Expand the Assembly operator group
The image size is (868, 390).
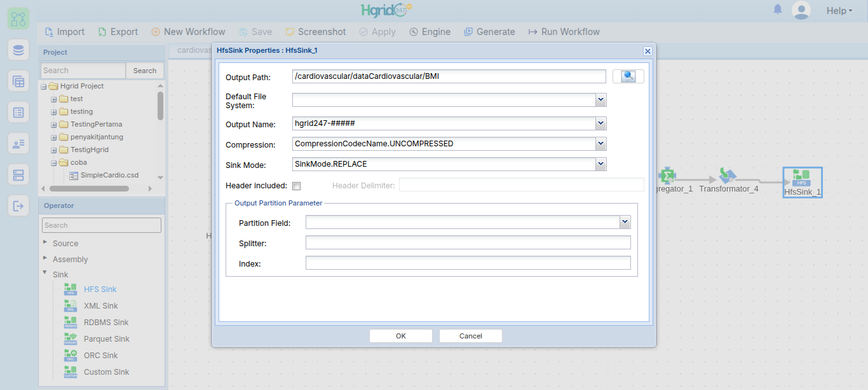click(45, 258)
